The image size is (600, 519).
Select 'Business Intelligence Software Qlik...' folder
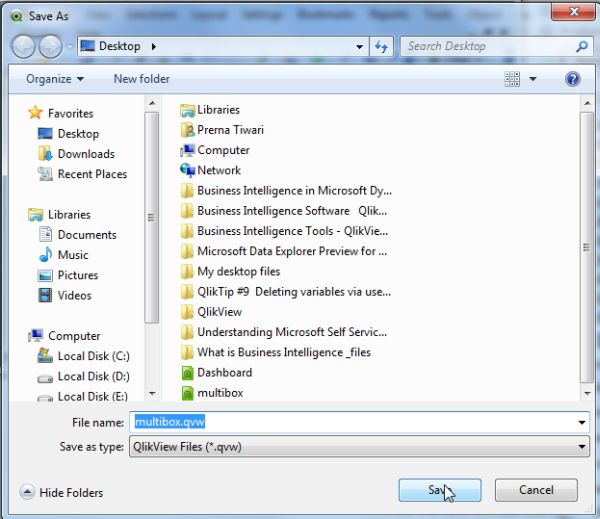click(x=292, y=211)
